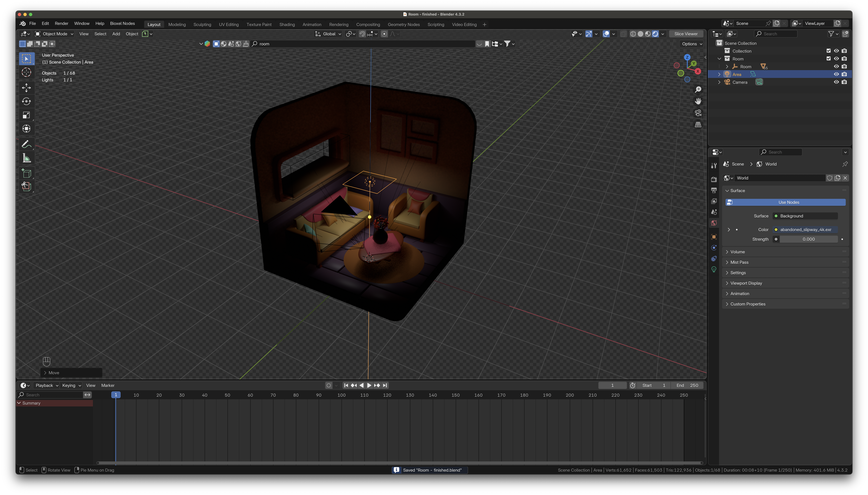Open the viewport Options button
This screenshot has height=495, width=868.
click(x=692, y=44)
